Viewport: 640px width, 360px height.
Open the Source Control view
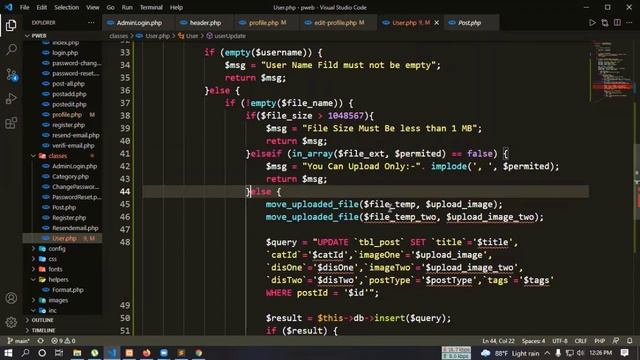[x=11, y=74]
